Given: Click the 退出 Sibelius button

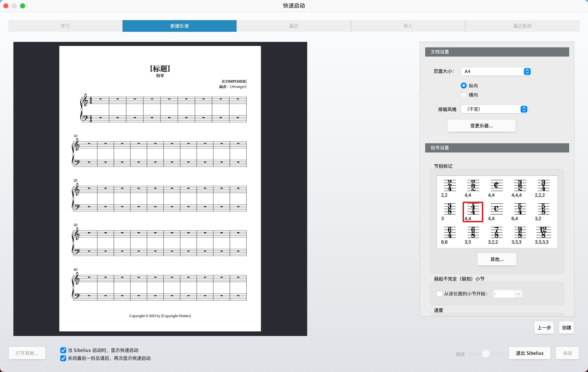Looking at the screenshot, I should pyautogui.click(x=530, y=353).
